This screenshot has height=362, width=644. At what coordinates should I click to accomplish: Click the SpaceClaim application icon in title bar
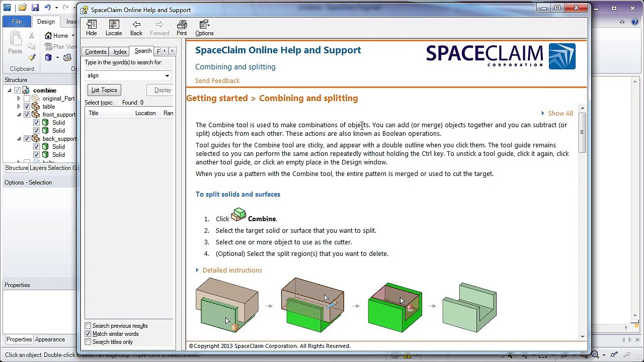point(7,8)
